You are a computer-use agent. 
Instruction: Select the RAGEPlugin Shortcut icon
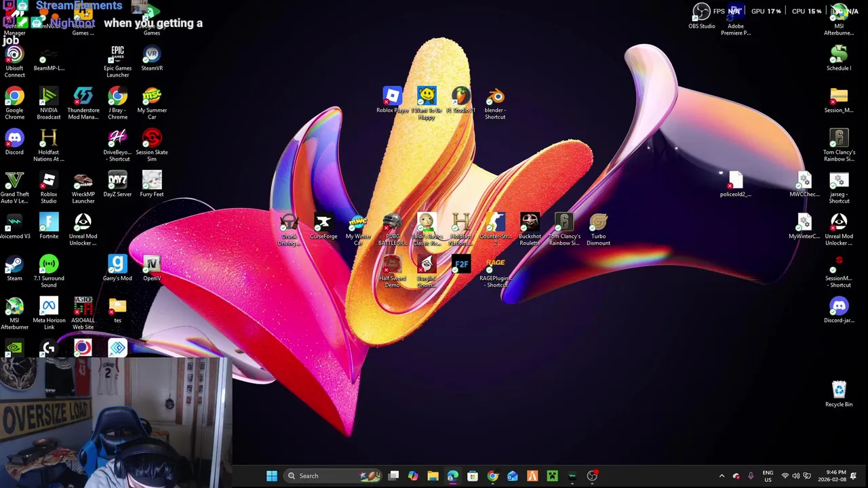[495, 272]
